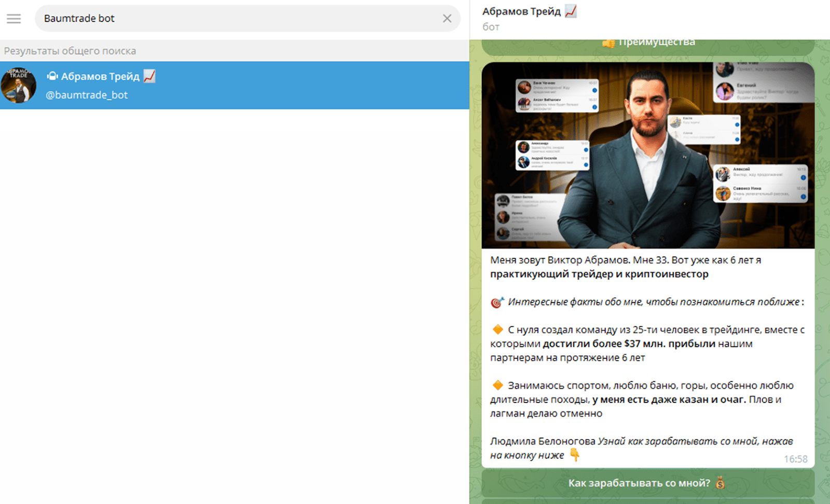Click the bot icon beside Абрамов Трейд result
This screenshot has height=504, width=830.
click(x=52, y=76)
